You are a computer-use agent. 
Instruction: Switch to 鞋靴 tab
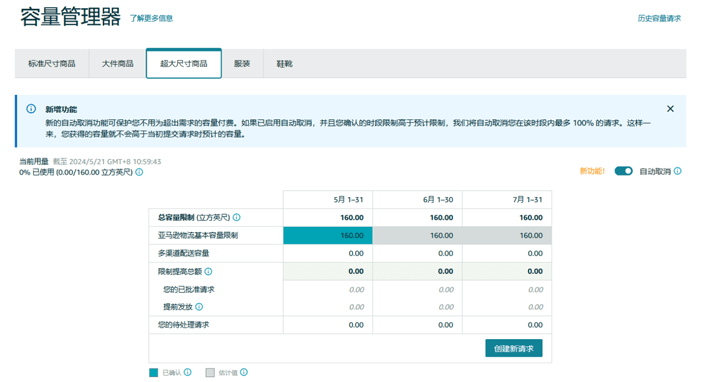point(284,64)
